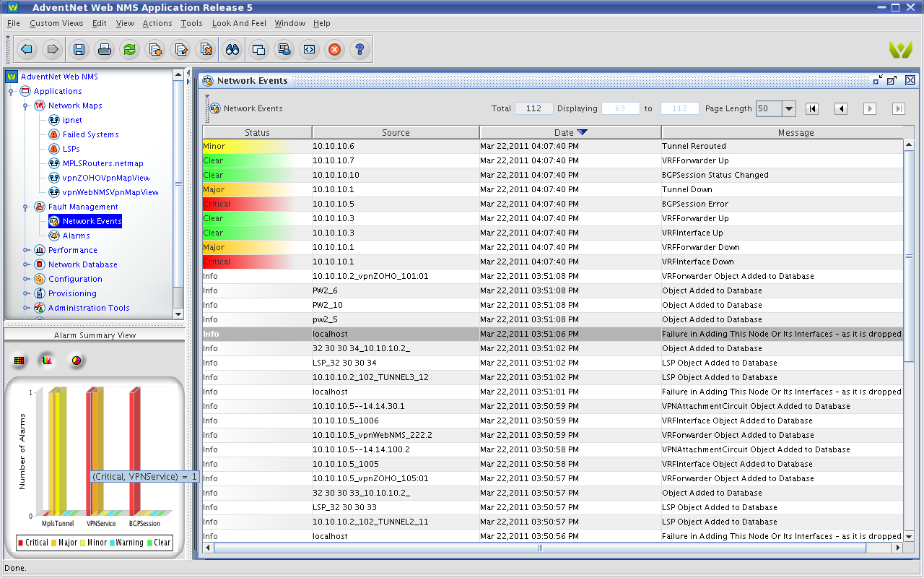This screenshot has height=578, width=924.
Task: Collapse the Applications tree node
Action: pyautogui.click(x=12, y=92)
